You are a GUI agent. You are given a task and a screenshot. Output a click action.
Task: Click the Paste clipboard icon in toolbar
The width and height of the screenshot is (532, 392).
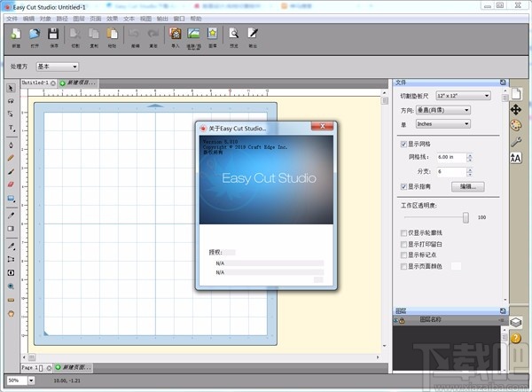click(113, 34)
